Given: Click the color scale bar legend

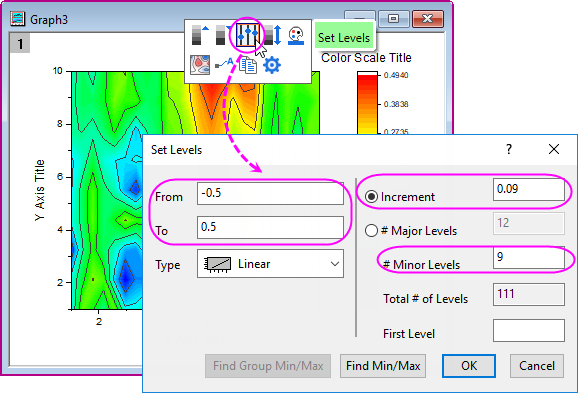Looking at the screenshot, I should (367, 102).
